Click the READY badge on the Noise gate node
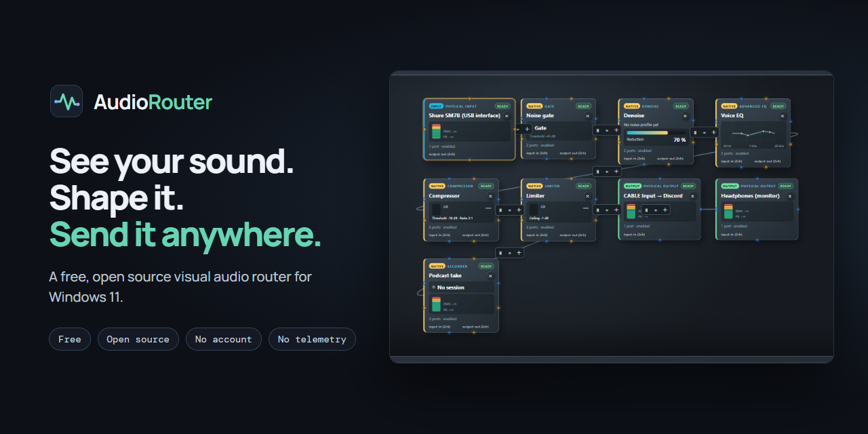Viewport: 868px width, 434px height. click(584, 106)
